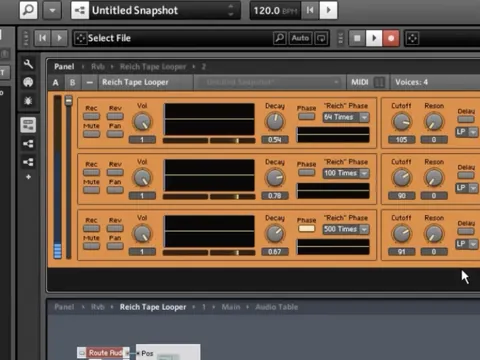Viewport: 480px width, 360px height.
Task: Click the red record button
Action: [391, 38]
